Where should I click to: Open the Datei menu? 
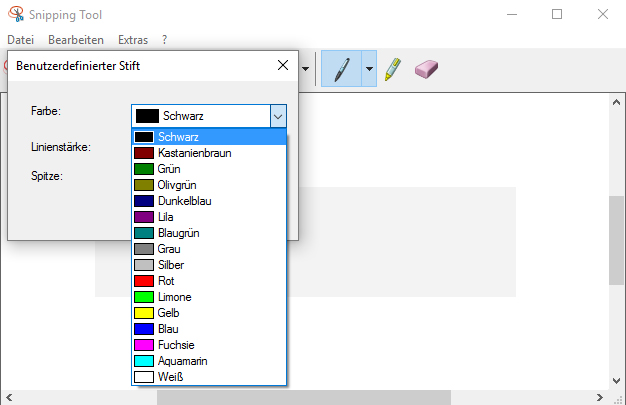20,40
